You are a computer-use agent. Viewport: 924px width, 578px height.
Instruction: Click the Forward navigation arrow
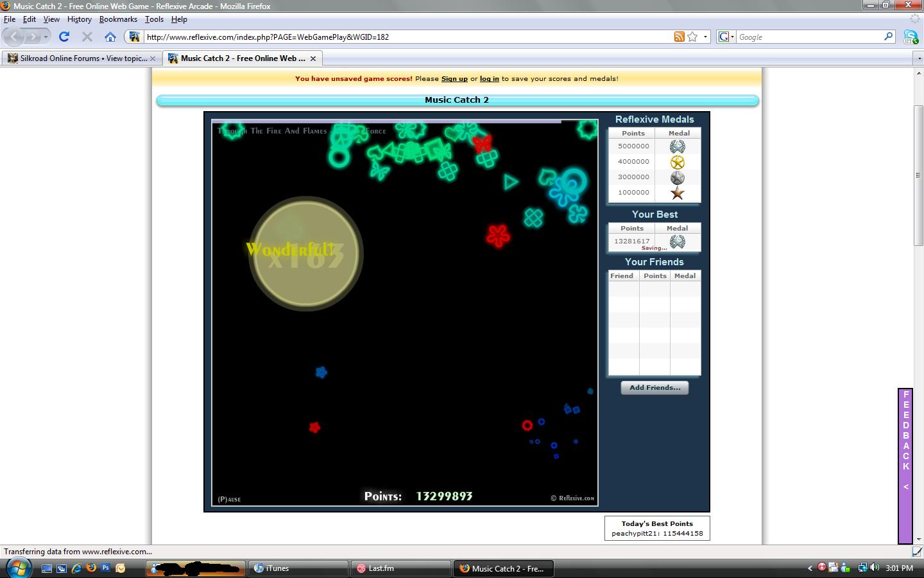(33, 37)
